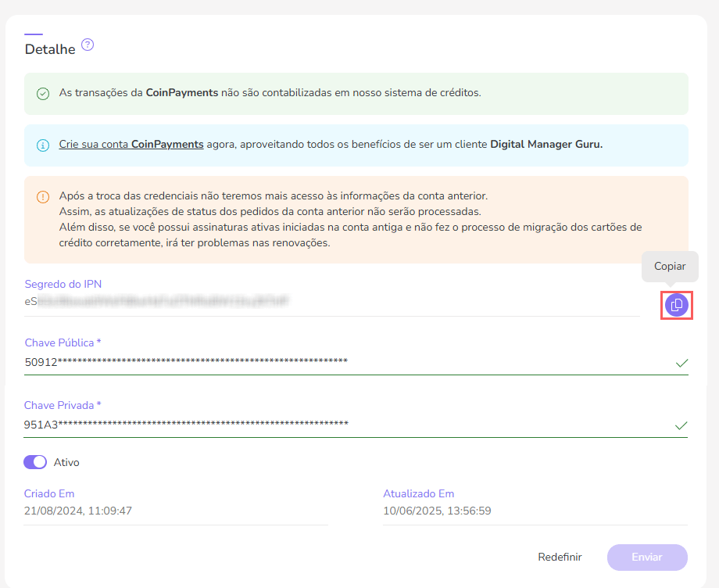The image size is (719, 588).
Task: Click the green checkmark beside Chave Privada
Action: [681, 425]
